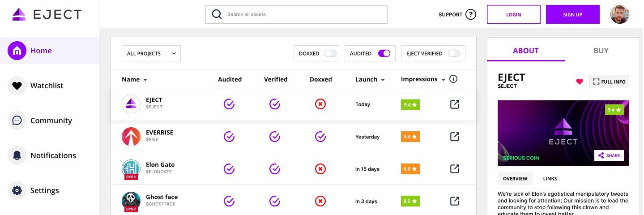This screenshot has height=215, width=644.
Task: Click the 9.4 badge on the banner
Action: (614, 110)
